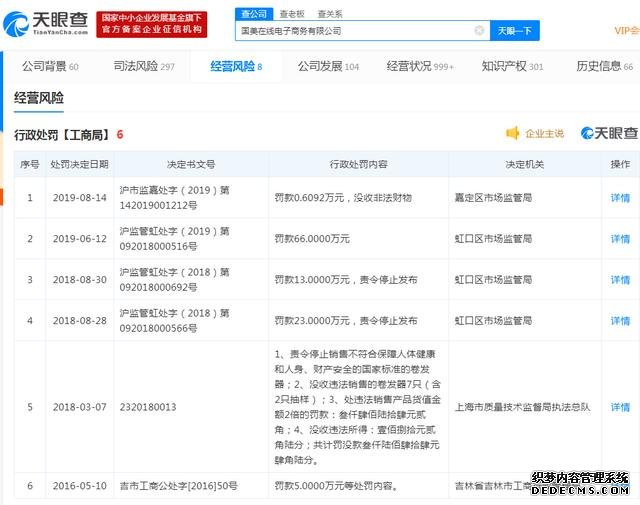Screen dimensions: 640x505
Task: Click the document number 092018000692号
Action: click(158, 287)
